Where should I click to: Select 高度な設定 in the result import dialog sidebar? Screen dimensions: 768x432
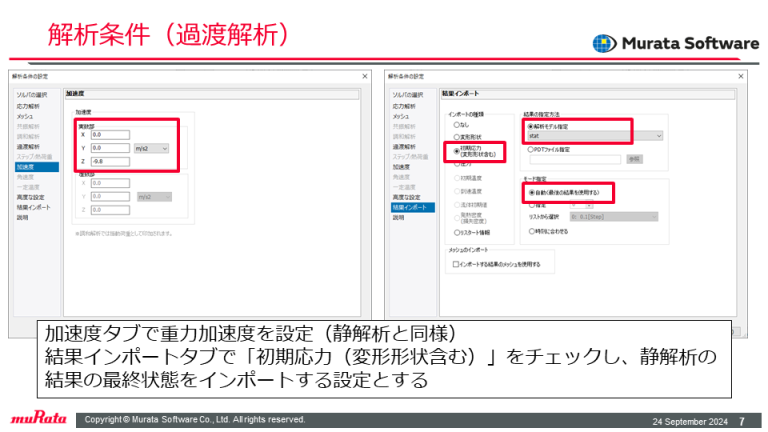tap(407, 197)
